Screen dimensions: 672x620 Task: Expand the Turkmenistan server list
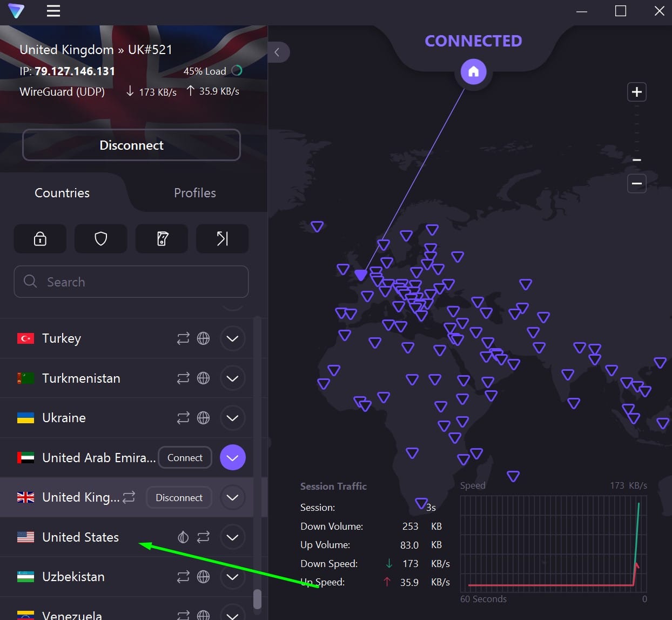[233, 378]
